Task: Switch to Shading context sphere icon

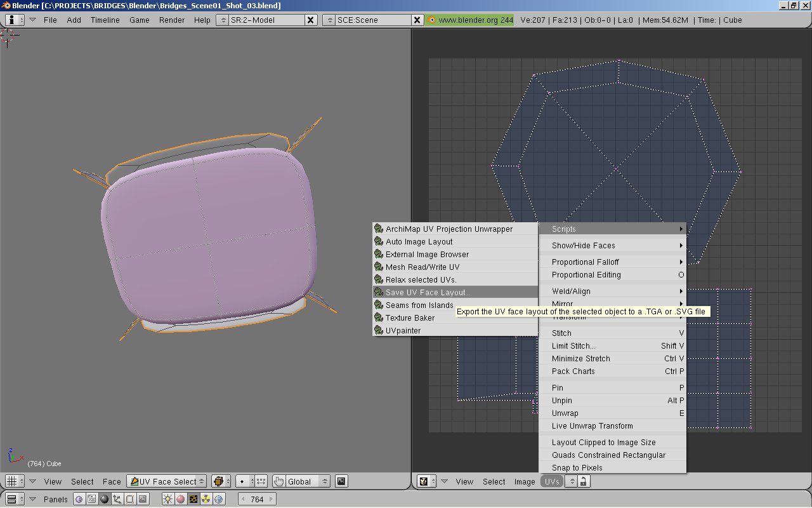Action: click(x=105, y=499)
